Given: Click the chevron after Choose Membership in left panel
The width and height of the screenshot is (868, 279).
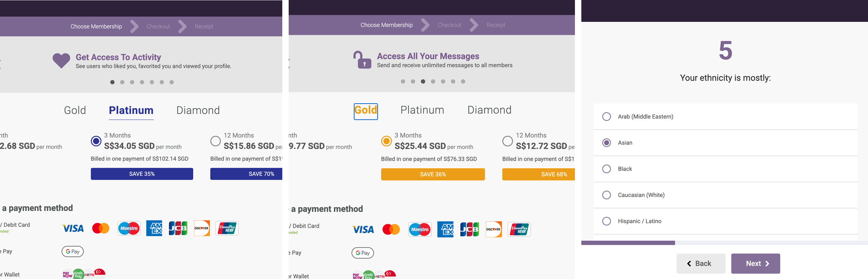Looking at the screenshot, I should [135, 26].
